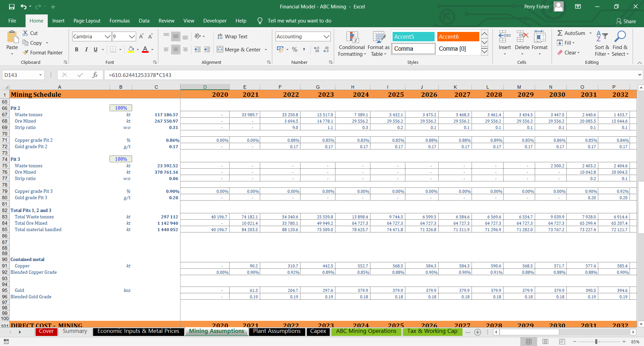Switch to Page Break Preview view
The width and height of the screenshot is (644, 346).
(x=562, y=342)
